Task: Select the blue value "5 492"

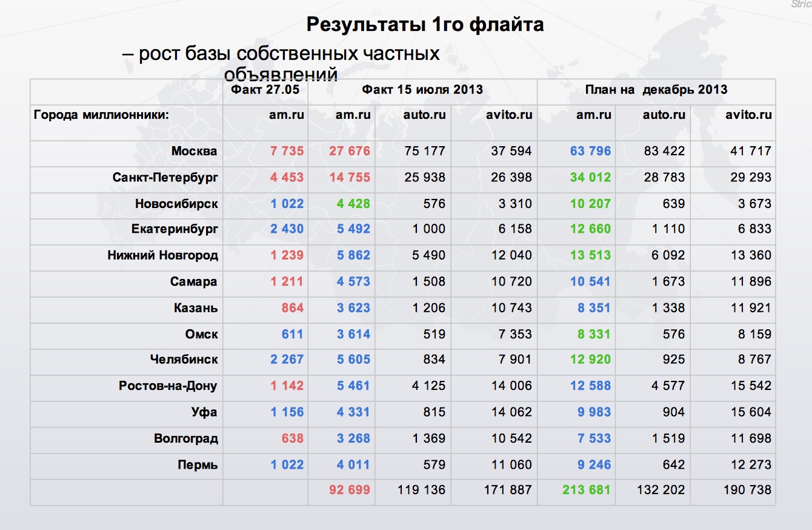Action: (x=353, y=229)
